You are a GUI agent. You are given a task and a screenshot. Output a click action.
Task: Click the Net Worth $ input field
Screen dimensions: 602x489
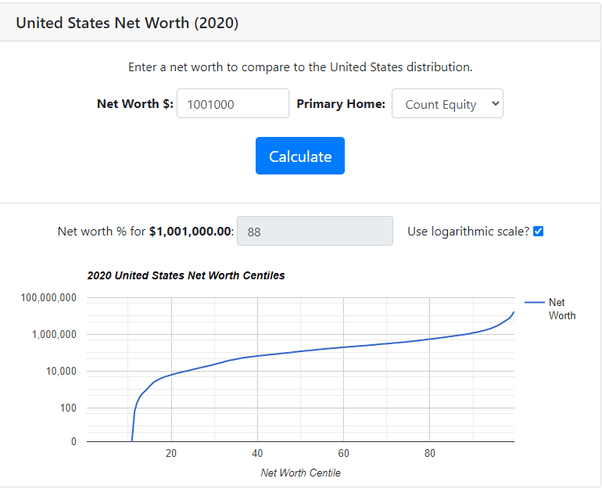[232, 104]
